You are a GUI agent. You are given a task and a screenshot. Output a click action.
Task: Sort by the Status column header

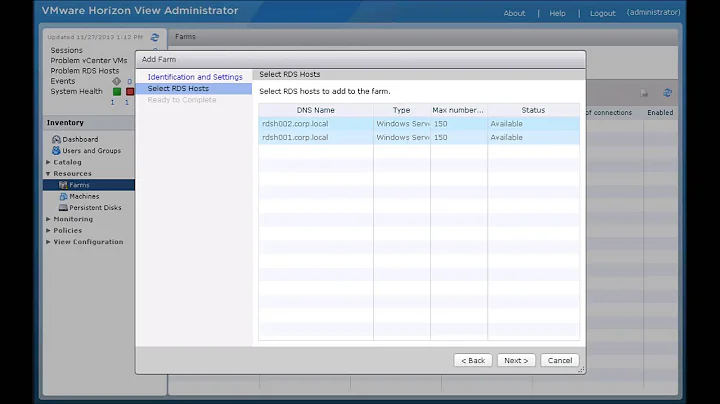point(533,110)
